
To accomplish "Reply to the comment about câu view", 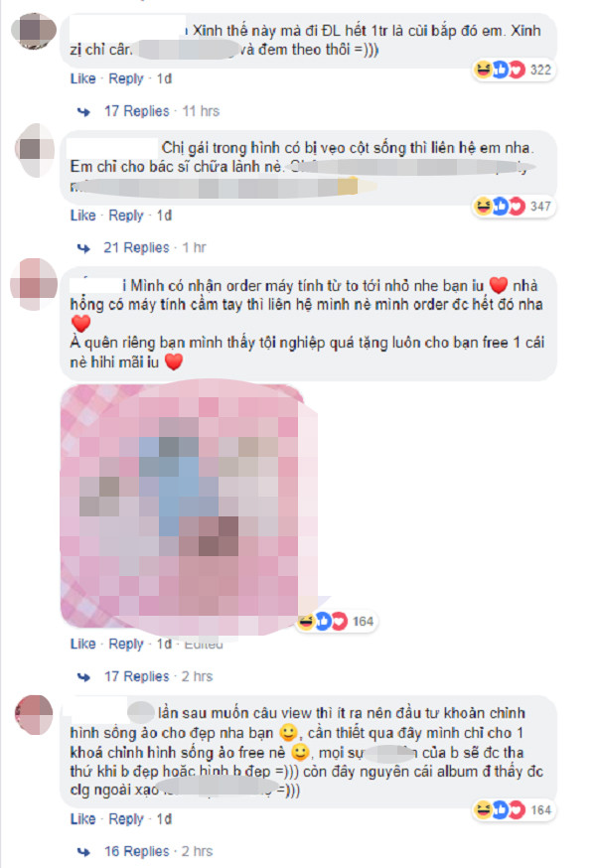I will click(x=126, y=819).
